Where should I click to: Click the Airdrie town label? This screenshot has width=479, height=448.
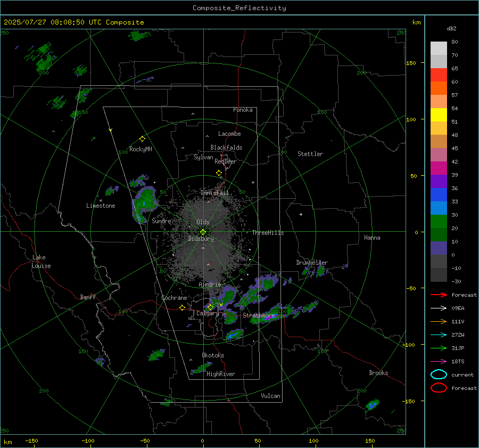[210, 284]
